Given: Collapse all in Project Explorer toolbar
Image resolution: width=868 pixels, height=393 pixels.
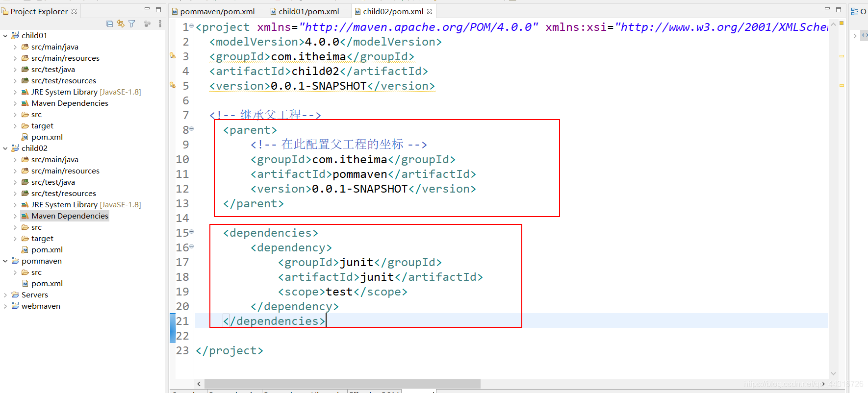Looking at the screenshot, I should coord(109,24).
